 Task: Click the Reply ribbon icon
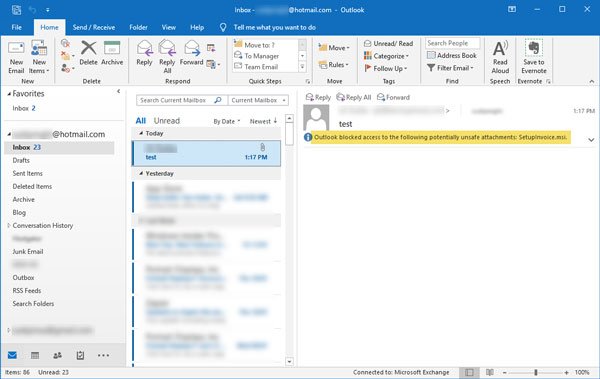coord(144,48)
